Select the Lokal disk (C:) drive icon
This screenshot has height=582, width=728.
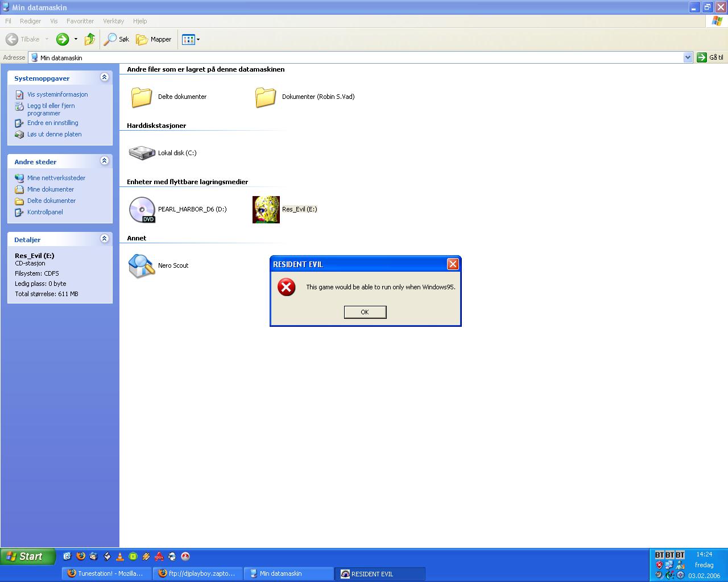coord(142,153)
